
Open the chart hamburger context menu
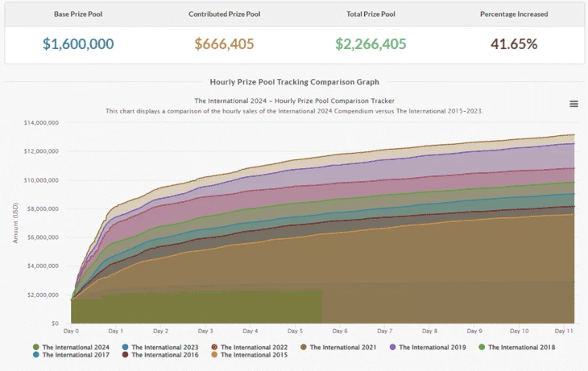pos(574,104)
